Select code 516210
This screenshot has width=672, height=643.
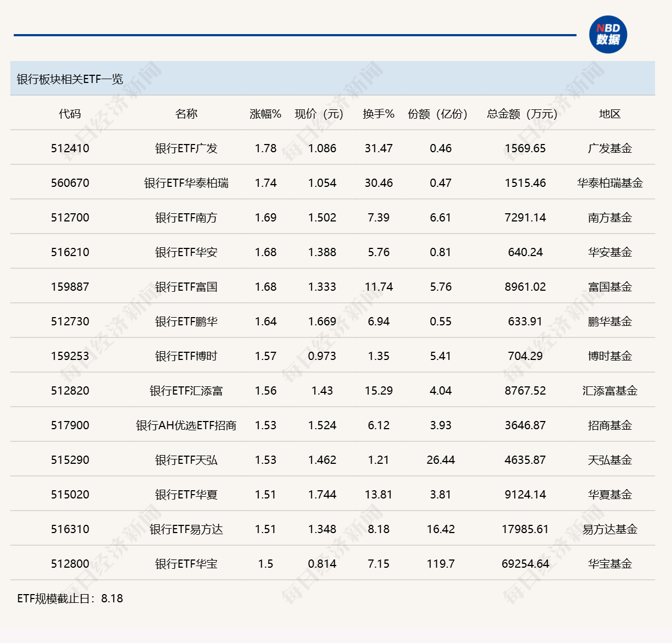coord(70,252)
